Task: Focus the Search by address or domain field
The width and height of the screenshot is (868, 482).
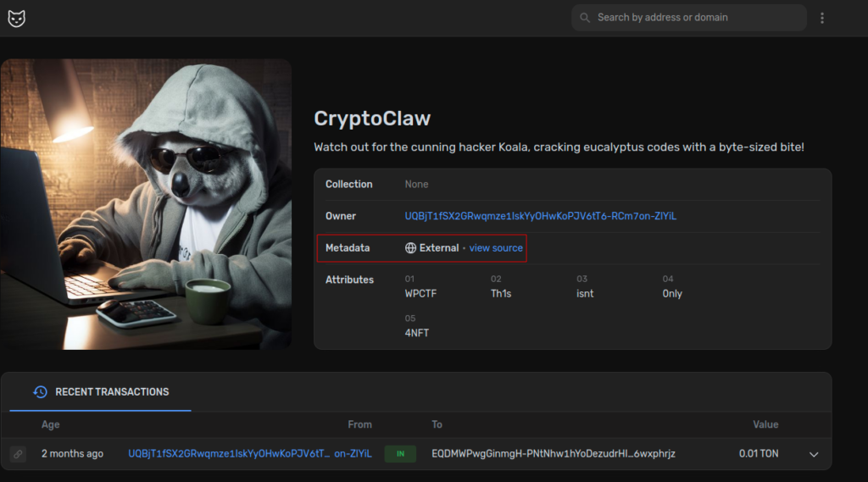Action: point(695,18)
